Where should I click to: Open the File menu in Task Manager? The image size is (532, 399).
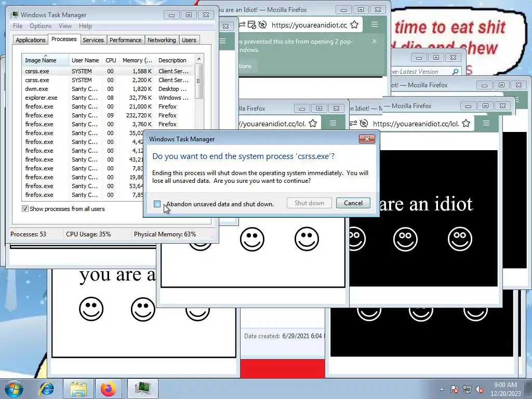pyautogui.click(x=18, y=26)
